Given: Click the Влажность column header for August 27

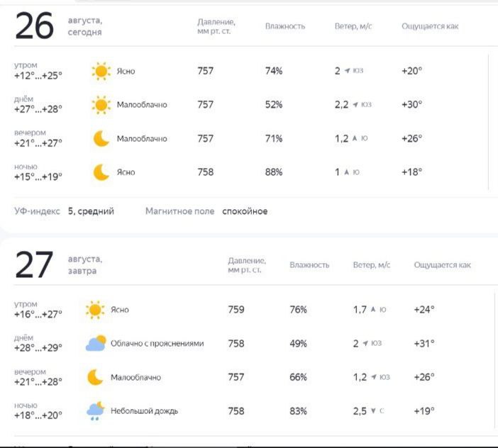Looking at the screenshot, I should point(309,265).
